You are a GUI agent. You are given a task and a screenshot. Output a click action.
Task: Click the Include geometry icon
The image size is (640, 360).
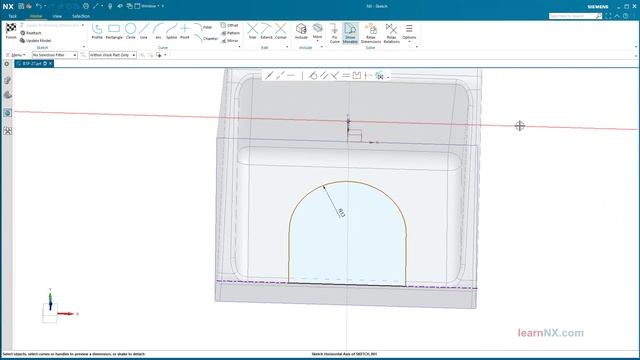point(301,29)
